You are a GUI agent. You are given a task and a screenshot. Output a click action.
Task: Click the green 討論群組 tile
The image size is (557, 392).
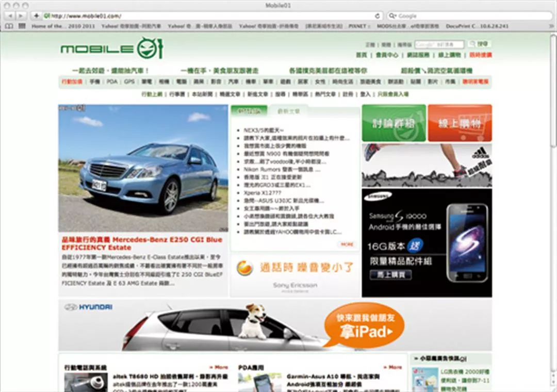pyautogui.click(x=394, y=123)
